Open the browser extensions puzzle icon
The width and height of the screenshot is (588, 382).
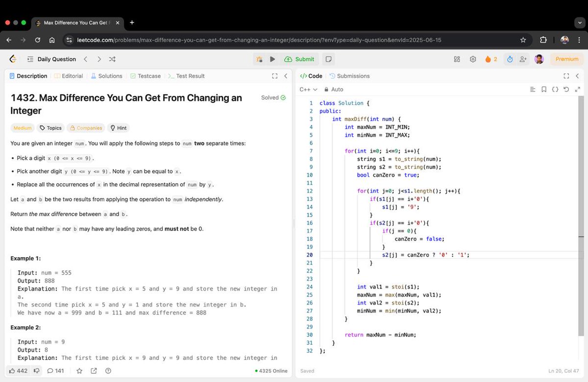543,40
